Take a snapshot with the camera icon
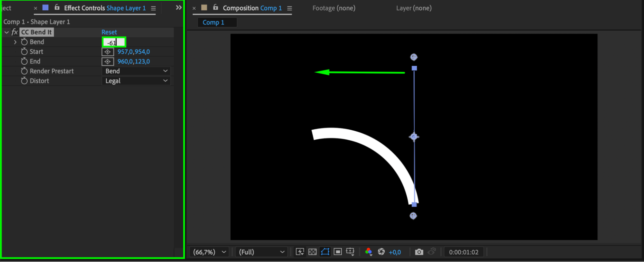 (x=419, y=252)
